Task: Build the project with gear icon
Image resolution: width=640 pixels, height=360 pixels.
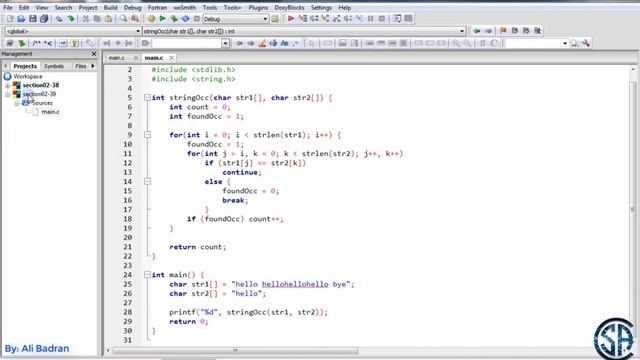Action: pyautogui.click(x=151, y=19)
